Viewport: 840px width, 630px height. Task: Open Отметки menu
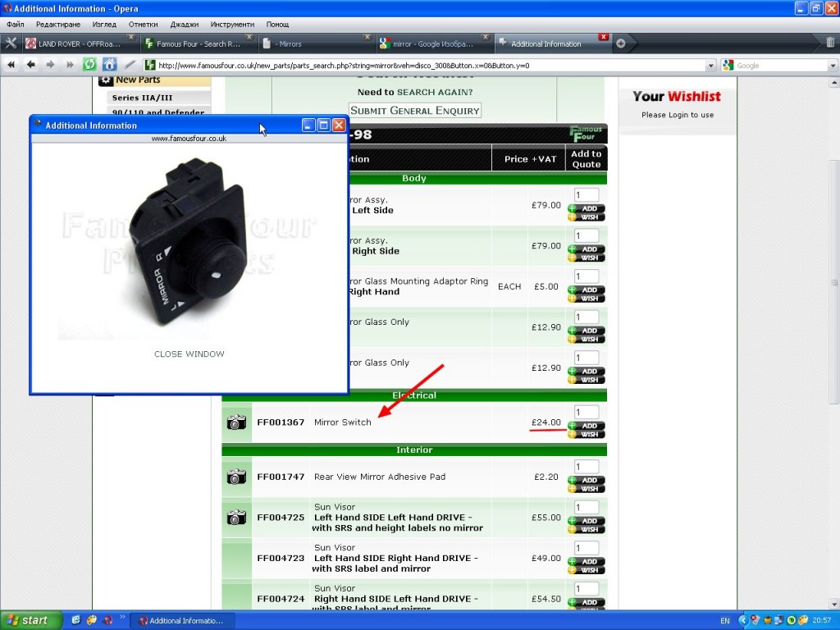click(143, 24)
